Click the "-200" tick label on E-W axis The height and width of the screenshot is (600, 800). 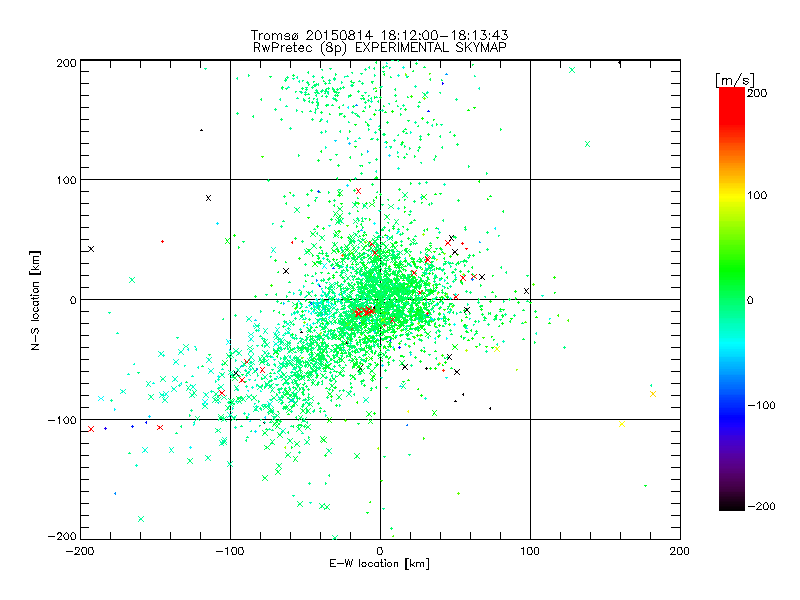[80, 551]
